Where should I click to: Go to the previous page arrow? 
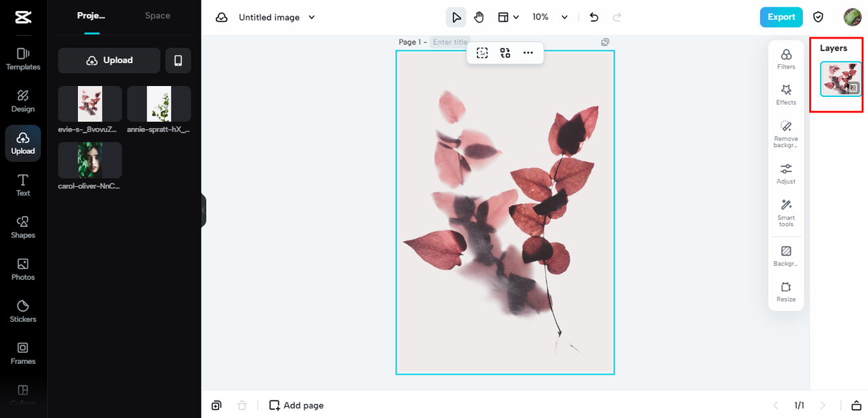(x=776, y=405)
